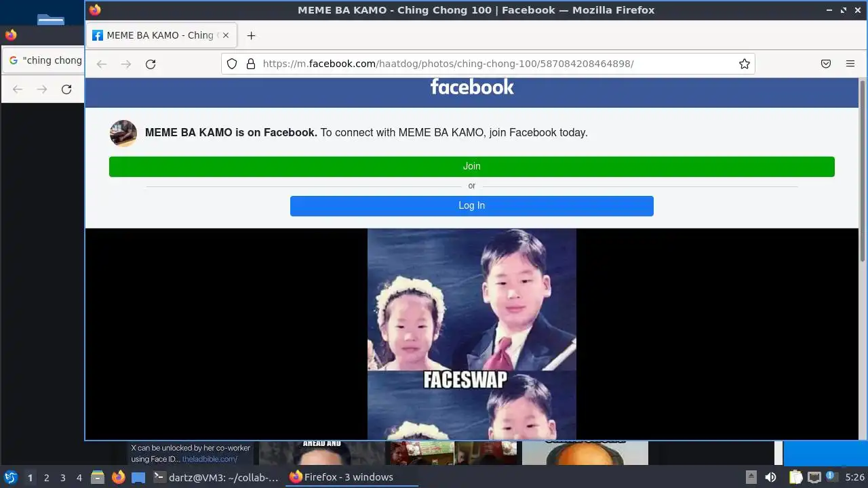868x488 pixels.
Task: Open the Firefox - 3 windows taskbar group
Action: click(351, 477)
